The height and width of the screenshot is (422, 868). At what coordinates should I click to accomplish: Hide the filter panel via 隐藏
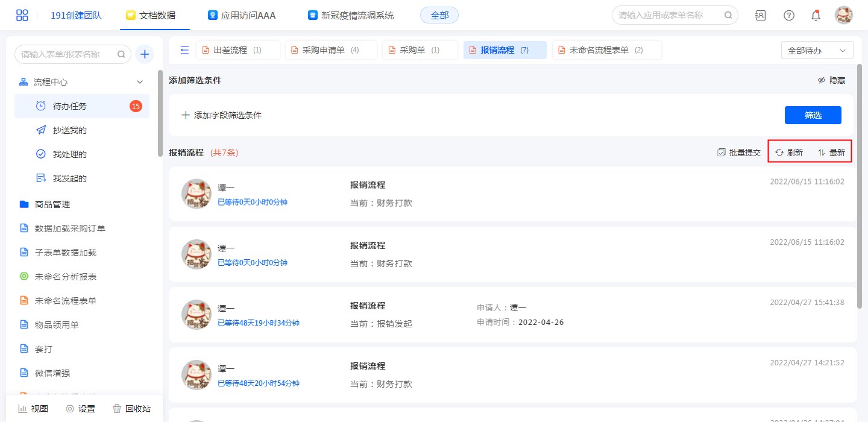click(831, 80)
